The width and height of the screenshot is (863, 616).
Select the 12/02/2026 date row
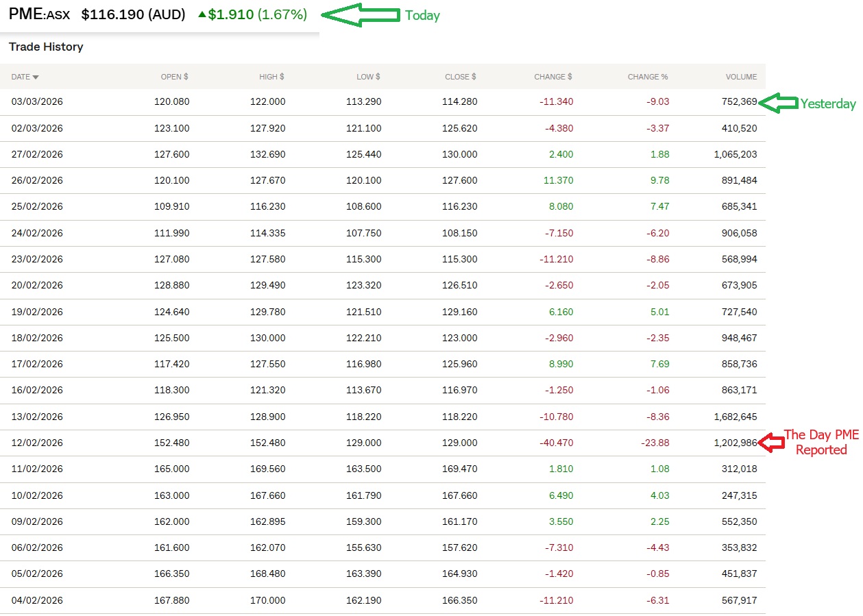coord(37,443)
